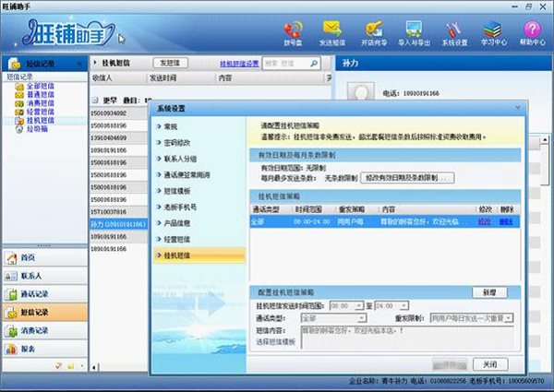Select 常规 in settings menu

tap(171, 126)
